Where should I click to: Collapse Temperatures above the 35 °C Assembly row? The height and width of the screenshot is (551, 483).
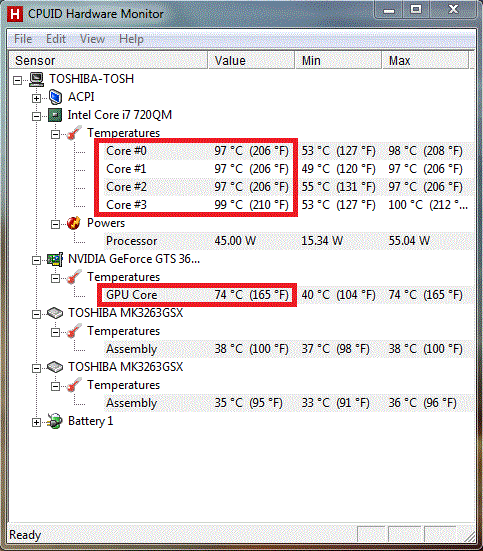pyautogui.click(x=55, y=387)
